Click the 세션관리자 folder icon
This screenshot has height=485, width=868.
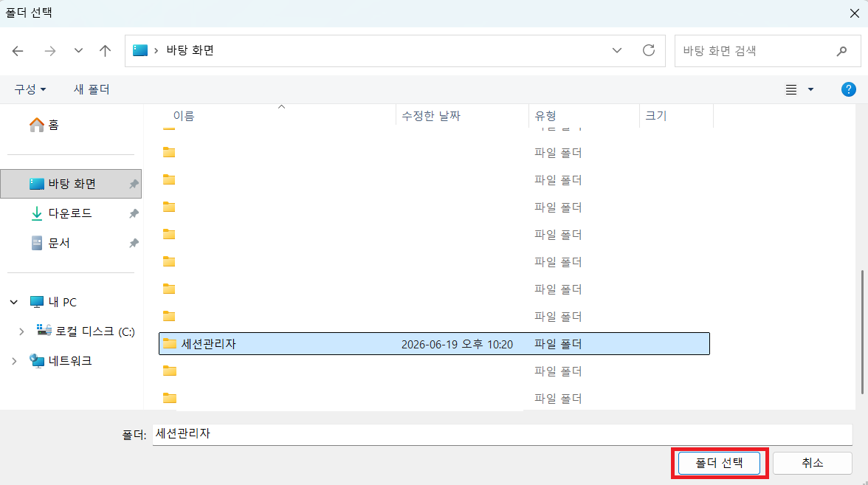tap(170, 344)
